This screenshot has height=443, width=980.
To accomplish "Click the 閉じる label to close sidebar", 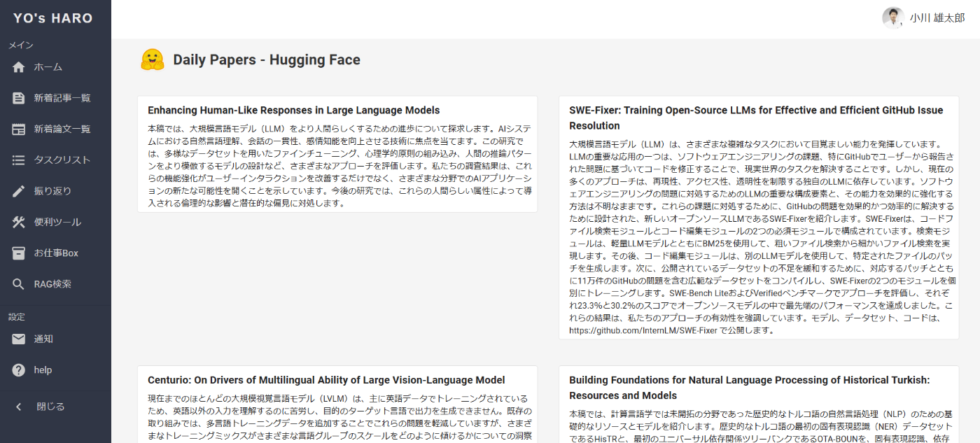I will coord(50,407).
